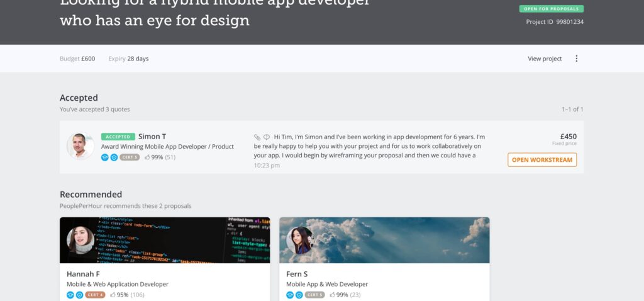Click the speech bubble icon in Simon's proposal
The width and height of the screenshot is (644, 301).
tap(267, 137)
